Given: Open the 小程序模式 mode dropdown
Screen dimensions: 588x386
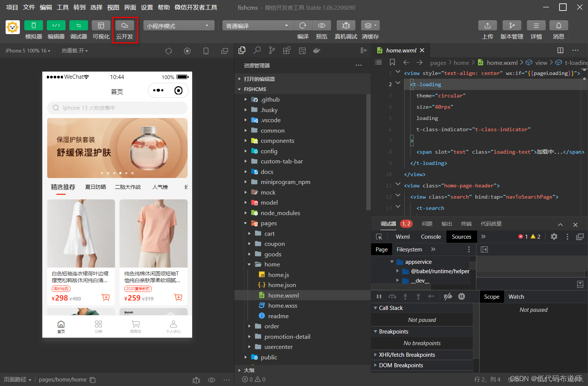Looking at the screenshot, I should click(x=179, y=25).
